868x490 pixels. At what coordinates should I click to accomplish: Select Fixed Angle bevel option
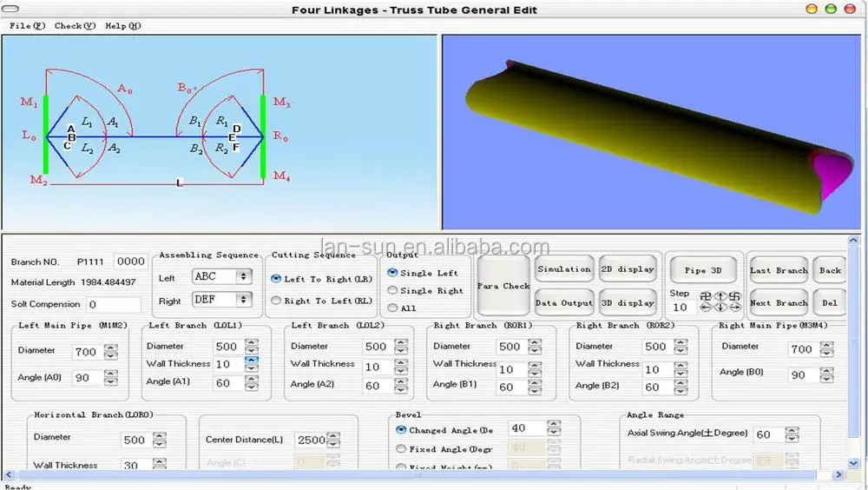401,449
